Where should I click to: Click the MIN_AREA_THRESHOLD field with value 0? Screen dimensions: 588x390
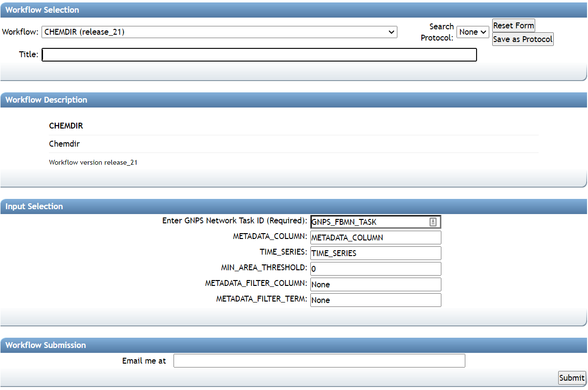click(x=375, y=269)
